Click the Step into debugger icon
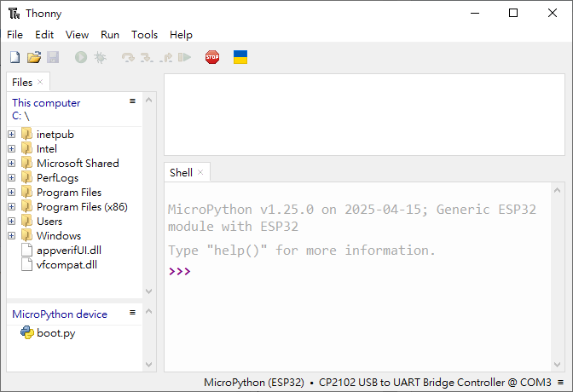 (147, 57)
